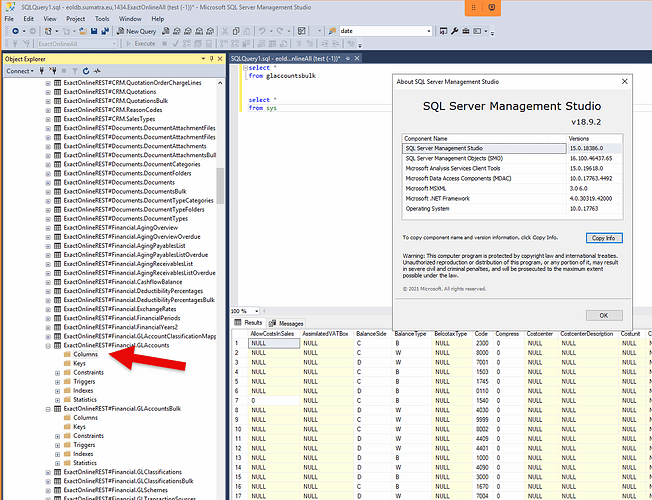
Task: Click the Copy Info button
Action: tap(604, 238)
